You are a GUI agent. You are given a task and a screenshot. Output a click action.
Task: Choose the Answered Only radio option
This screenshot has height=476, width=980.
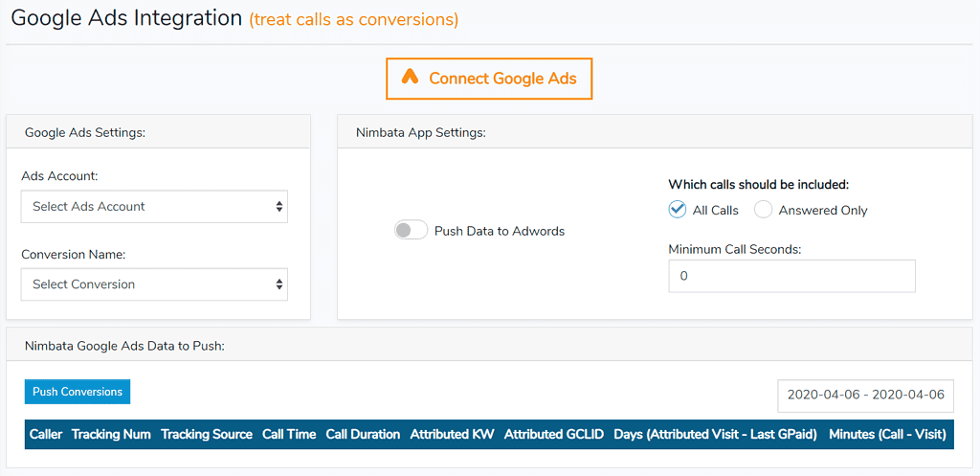(x=763, y=210)
